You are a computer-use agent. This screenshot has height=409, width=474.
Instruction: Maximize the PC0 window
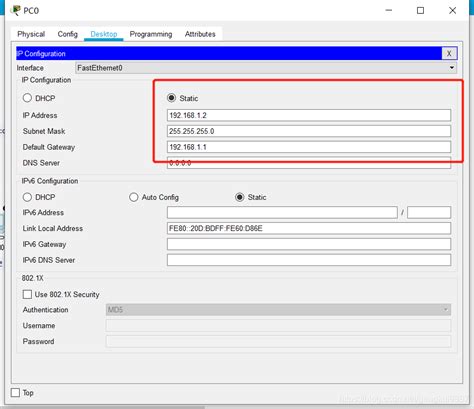pos(420,11)
